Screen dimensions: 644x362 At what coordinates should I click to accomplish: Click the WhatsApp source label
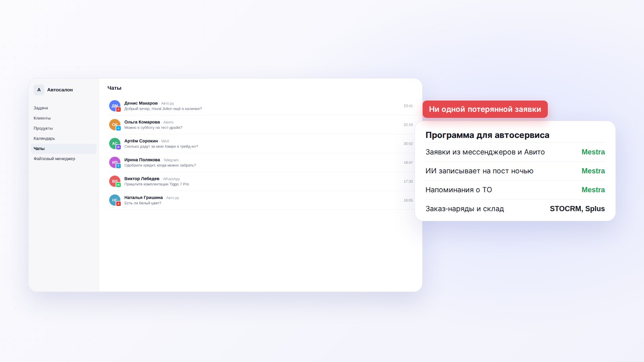click(x=171, y=179)
